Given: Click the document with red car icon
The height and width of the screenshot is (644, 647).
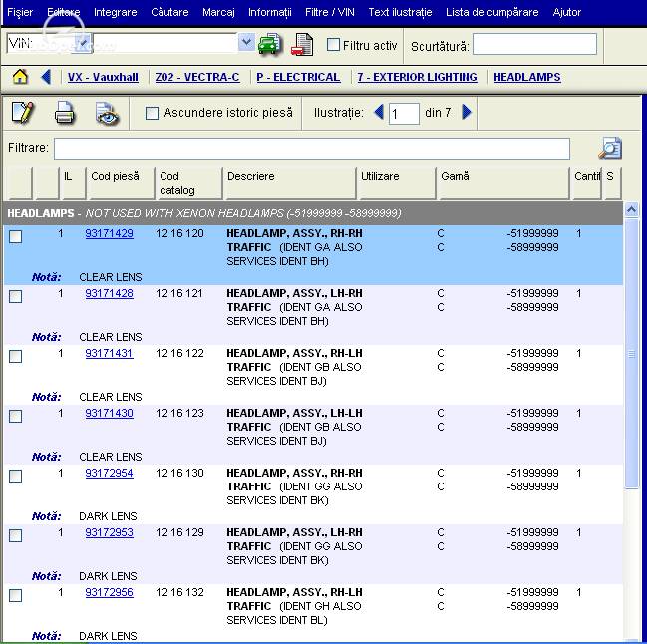Looking at the screenshot, I should coord(302,44).
